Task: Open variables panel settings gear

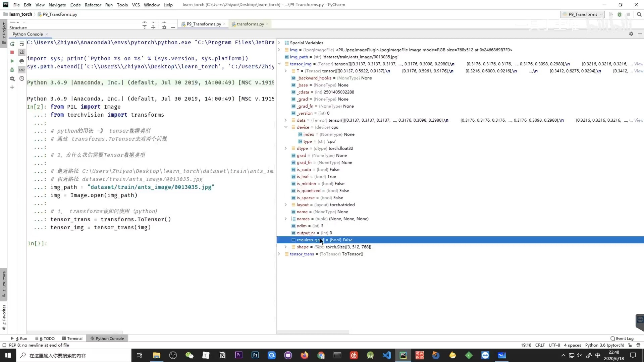Action: click(631, 34)
